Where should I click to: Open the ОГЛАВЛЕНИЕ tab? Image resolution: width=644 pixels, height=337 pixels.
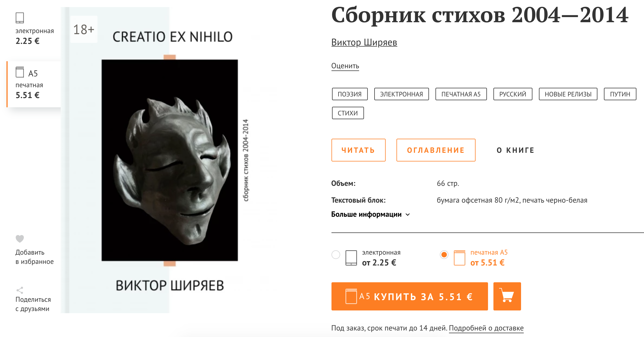coord(436,150)
